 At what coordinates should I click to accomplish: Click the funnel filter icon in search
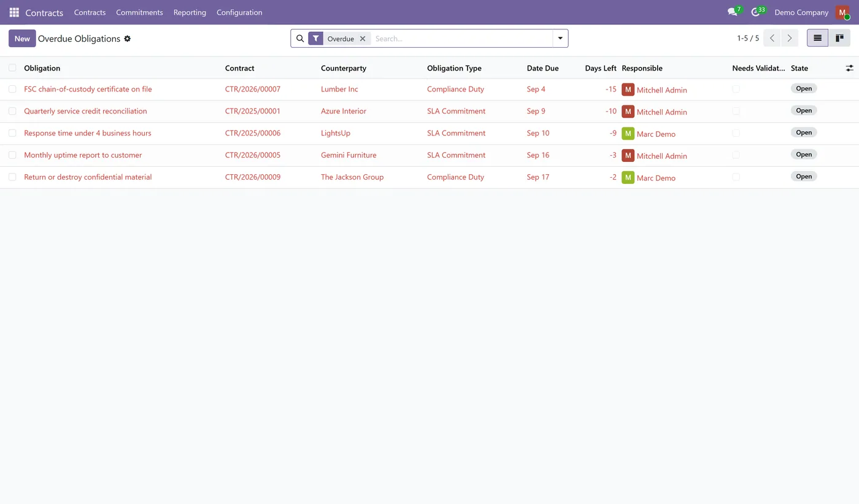315,39
